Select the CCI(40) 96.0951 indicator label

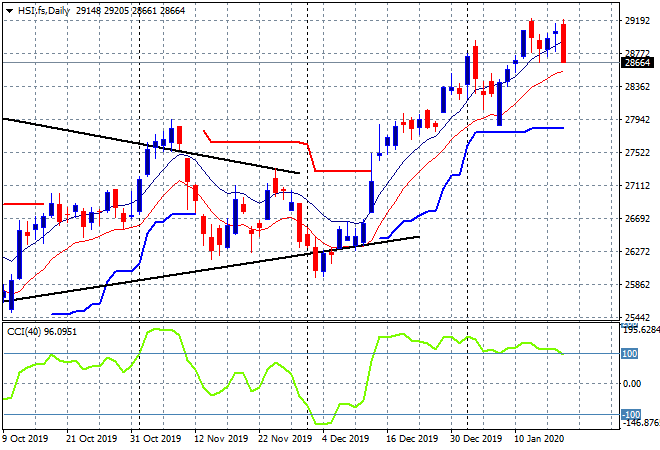click(42, 332)
